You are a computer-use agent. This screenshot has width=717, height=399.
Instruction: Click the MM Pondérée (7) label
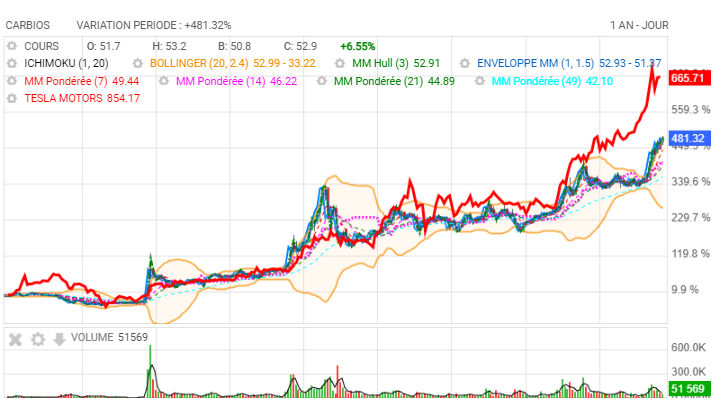81,81
